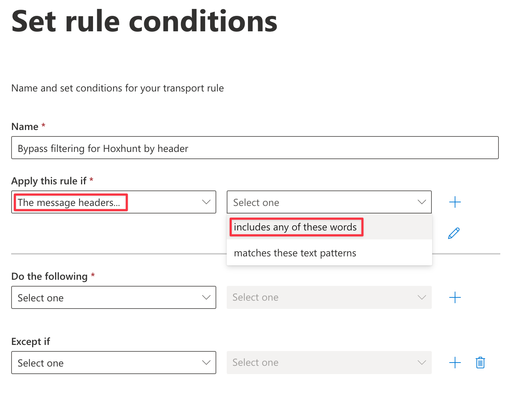Click the disabled second 'Except if' dropdown

pos(329,363)
